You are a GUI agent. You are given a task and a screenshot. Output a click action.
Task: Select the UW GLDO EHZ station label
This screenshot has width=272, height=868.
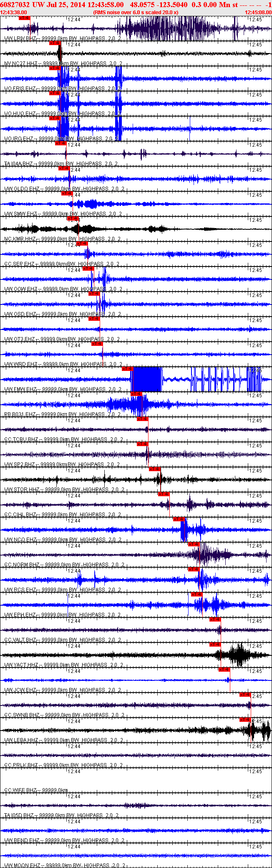click(22, 189)
